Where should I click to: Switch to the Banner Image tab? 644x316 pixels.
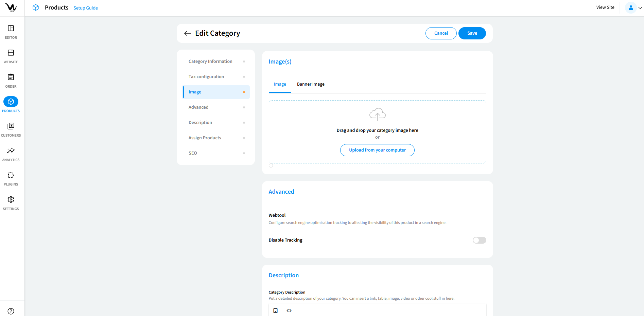(311, 84)
